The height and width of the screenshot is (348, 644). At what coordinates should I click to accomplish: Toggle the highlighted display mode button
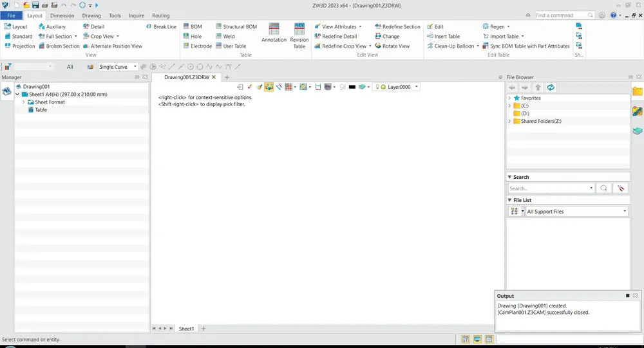(269, 87)
